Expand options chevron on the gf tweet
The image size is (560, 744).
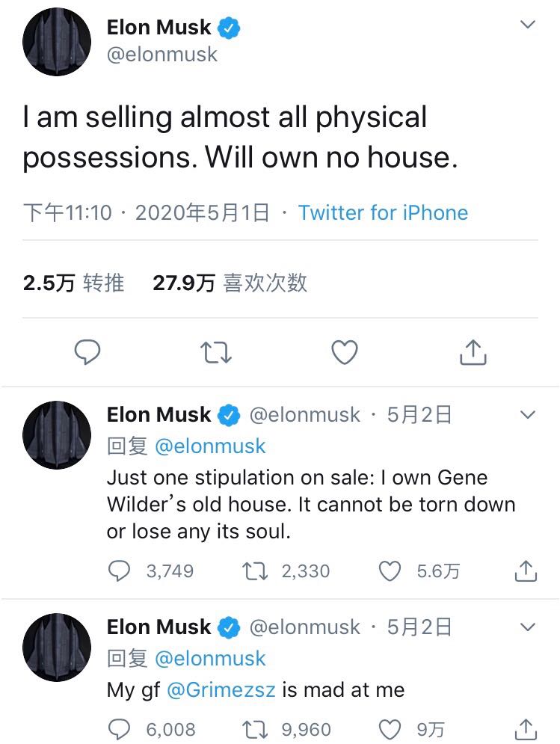tap(528, 627)
